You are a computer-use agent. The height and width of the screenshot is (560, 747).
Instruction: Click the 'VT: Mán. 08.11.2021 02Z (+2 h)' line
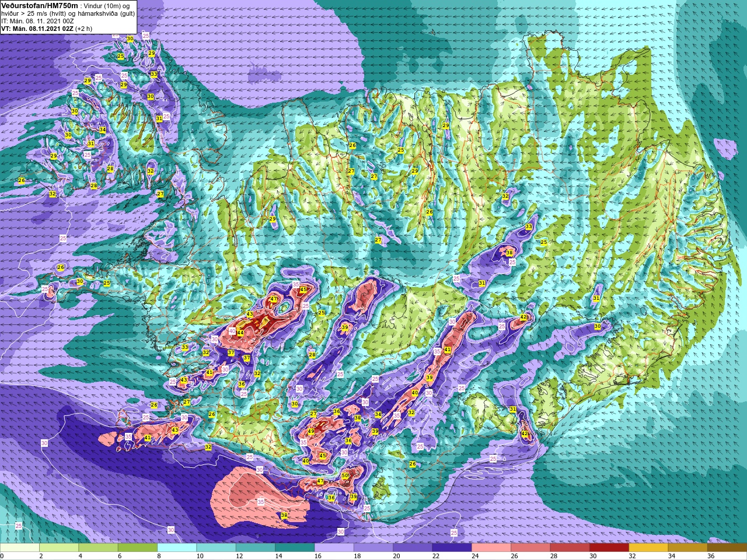[47, 29]
